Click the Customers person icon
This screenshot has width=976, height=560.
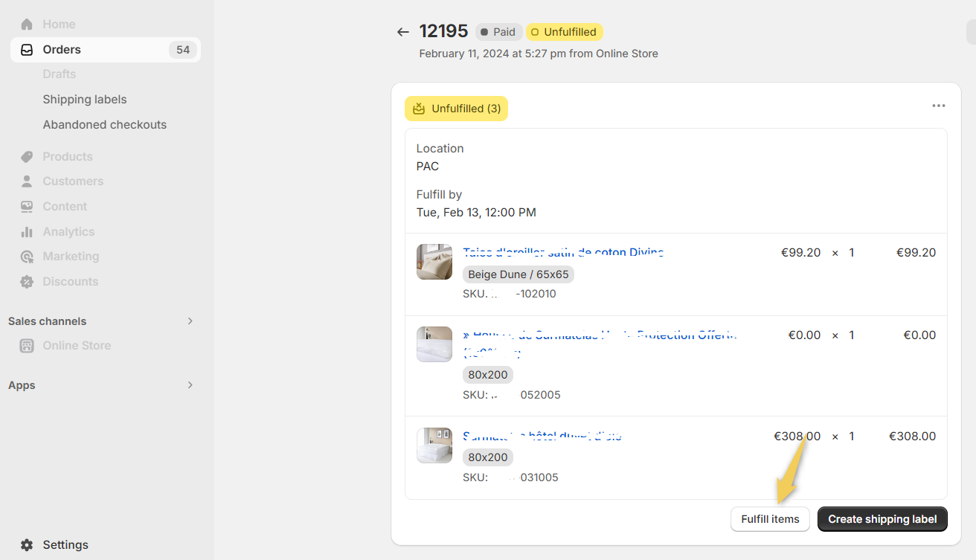27,181
